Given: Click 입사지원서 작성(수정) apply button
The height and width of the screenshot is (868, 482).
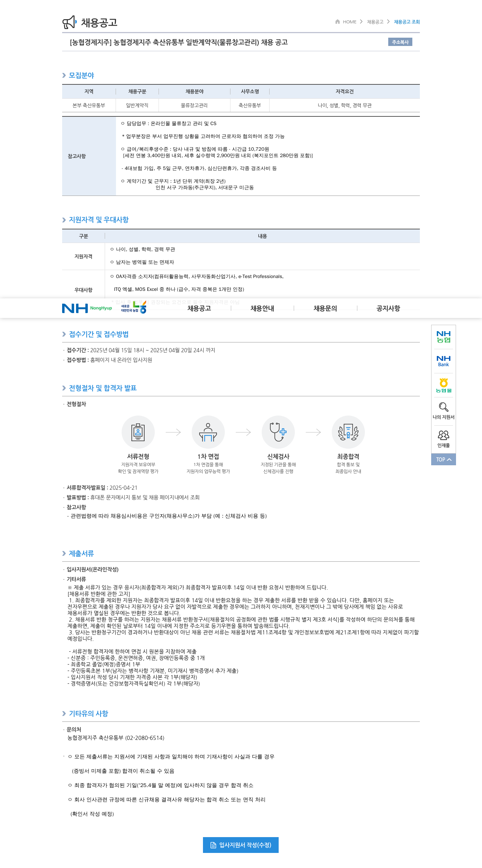Looking at the screenshot, I should click(x=241, y=845).
